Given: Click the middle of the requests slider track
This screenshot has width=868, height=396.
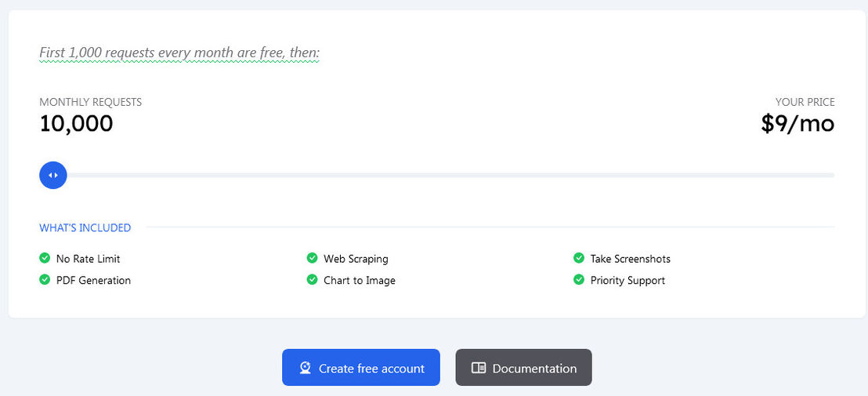Looking at the screenshot, I should tap(437, 175).
